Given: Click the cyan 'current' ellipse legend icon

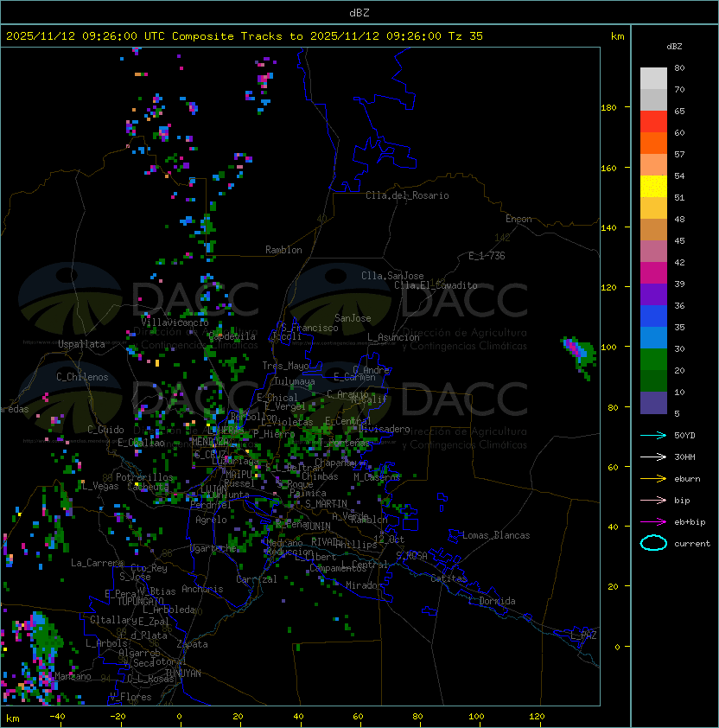Looking at the screenshot, I should click(x=653, y=543).
